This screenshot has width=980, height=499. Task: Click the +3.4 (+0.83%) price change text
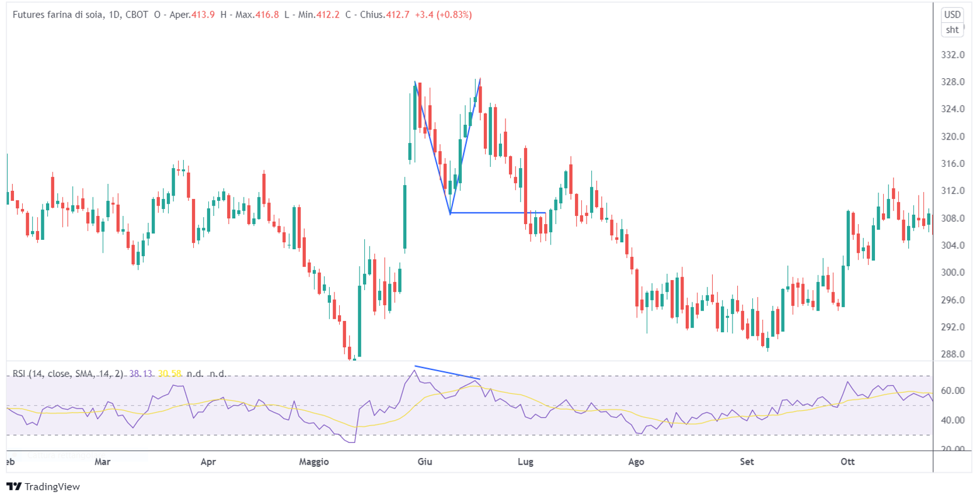point(443,15)
